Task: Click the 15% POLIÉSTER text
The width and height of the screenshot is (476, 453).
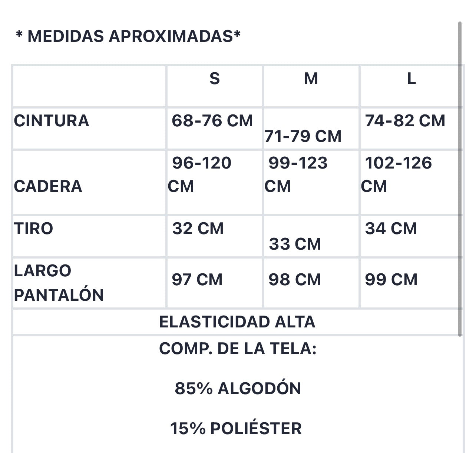Action: point(236,428)
